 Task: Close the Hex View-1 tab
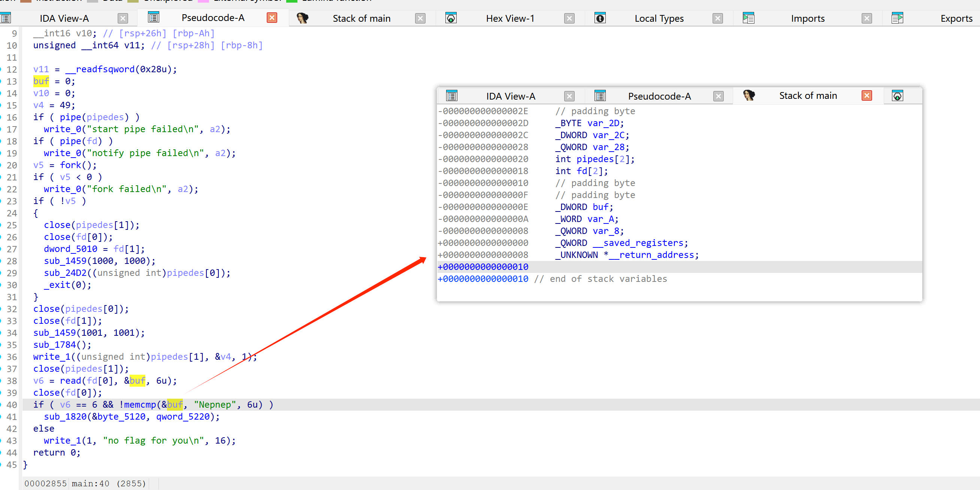point(569,18)
